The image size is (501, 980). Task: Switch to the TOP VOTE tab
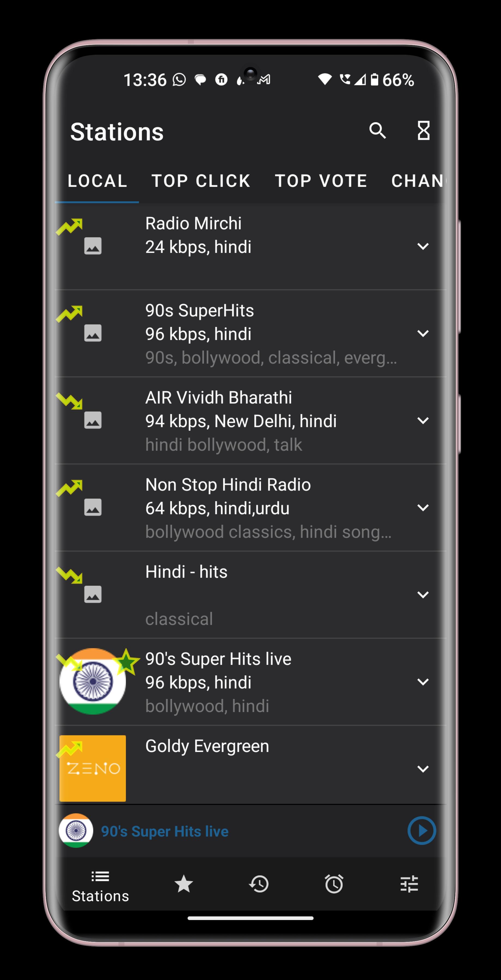tap(321, 181)
